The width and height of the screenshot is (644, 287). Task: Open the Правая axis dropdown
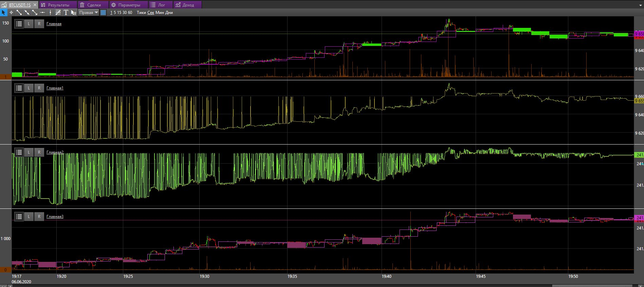(x=89, y=13)
